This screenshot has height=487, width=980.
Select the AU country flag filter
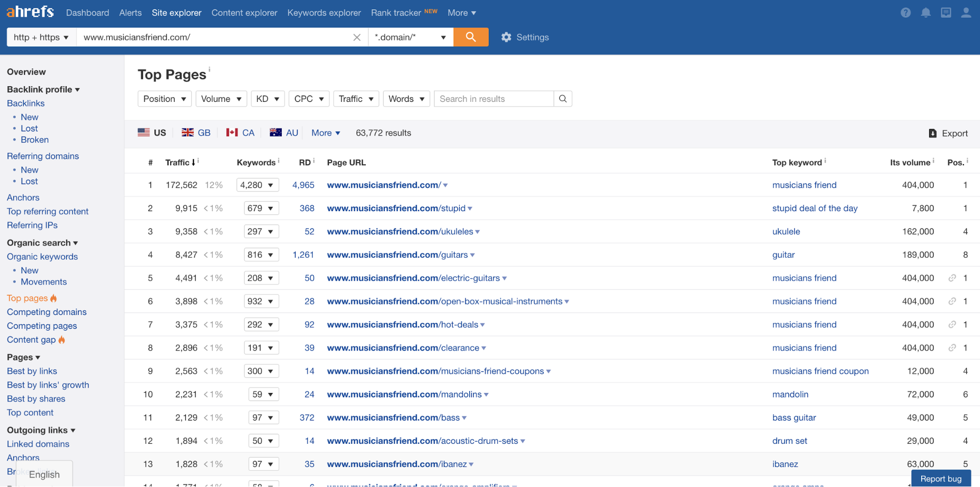tap(284, 133)
